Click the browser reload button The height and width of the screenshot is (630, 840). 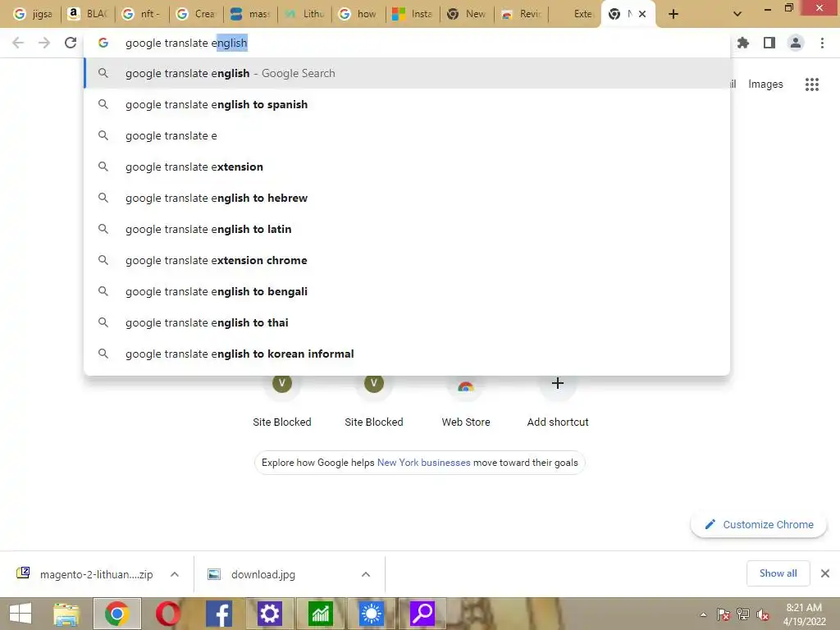(x=71, y=43)
